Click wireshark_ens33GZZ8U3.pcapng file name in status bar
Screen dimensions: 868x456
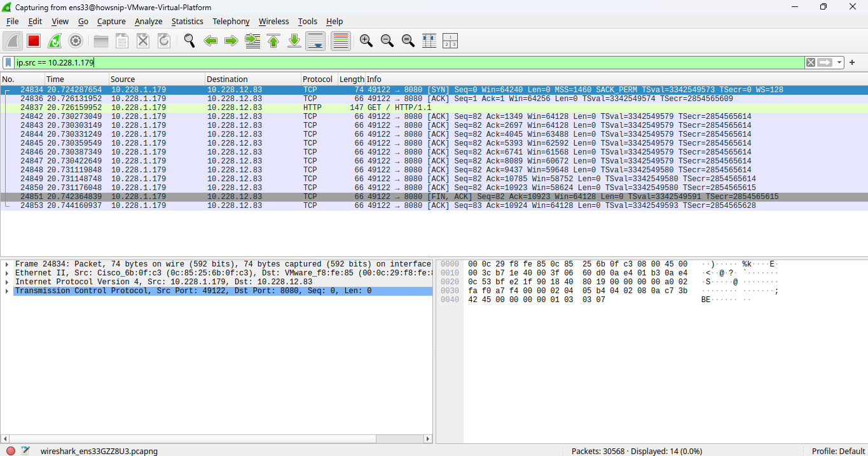(99, 451)
